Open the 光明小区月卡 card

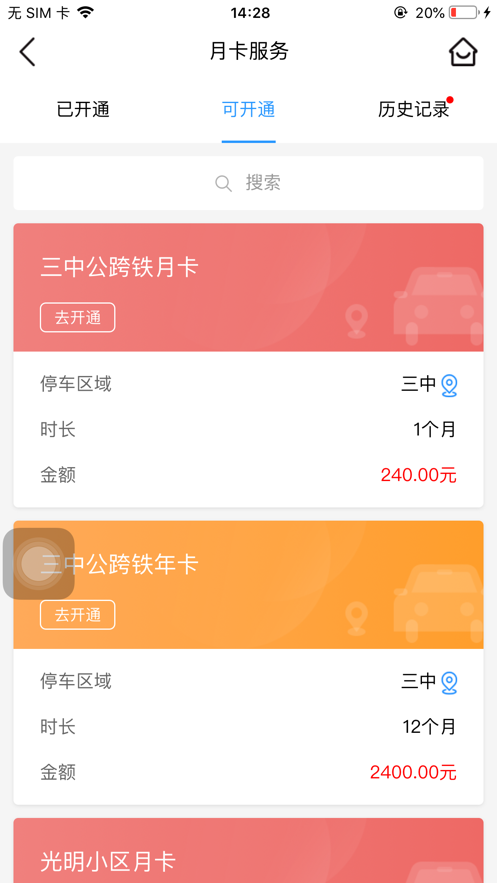248,850
